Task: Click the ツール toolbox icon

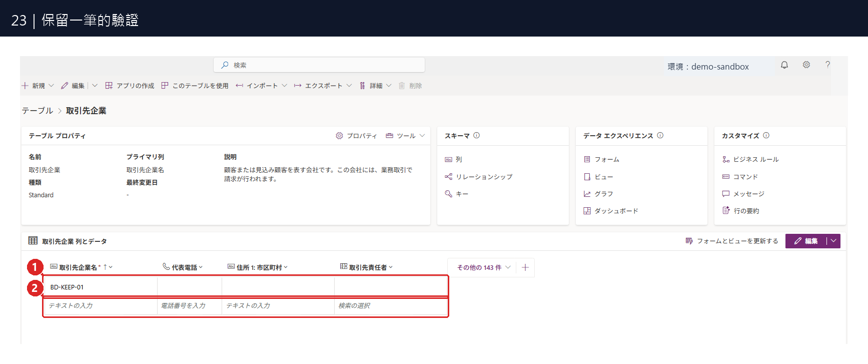Action: [389, 136]
